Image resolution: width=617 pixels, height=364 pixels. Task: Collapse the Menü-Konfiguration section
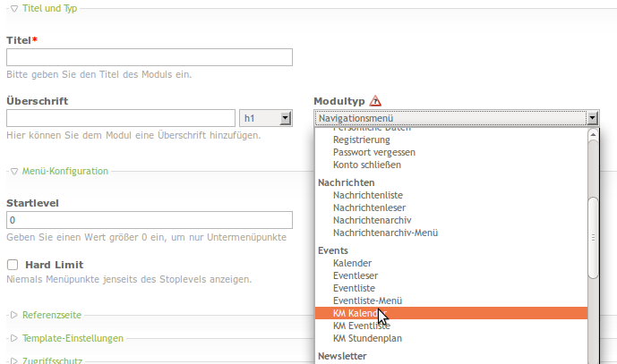pyautogui.click(x=58, y=171)
